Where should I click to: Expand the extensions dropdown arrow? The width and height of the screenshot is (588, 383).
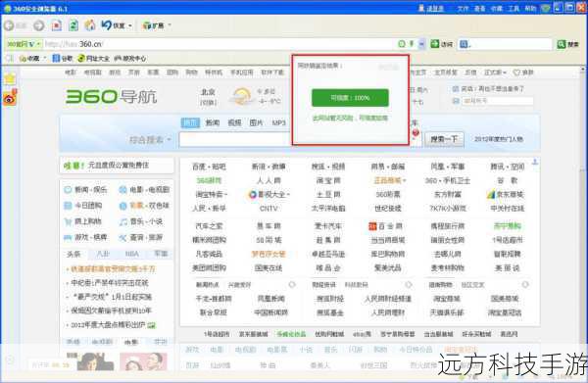point(170,25)
